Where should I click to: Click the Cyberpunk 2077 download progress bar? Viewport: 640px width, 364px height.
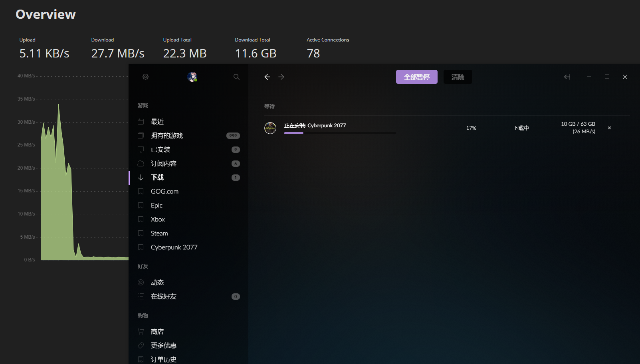point(340,133)
